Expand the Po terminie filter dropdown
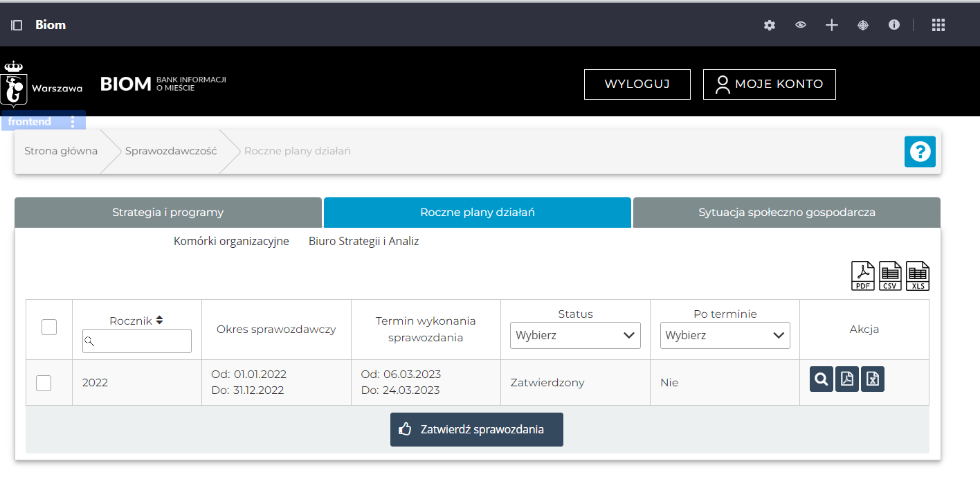The height and width of the screenshot is (486, 980). [725, 336]
